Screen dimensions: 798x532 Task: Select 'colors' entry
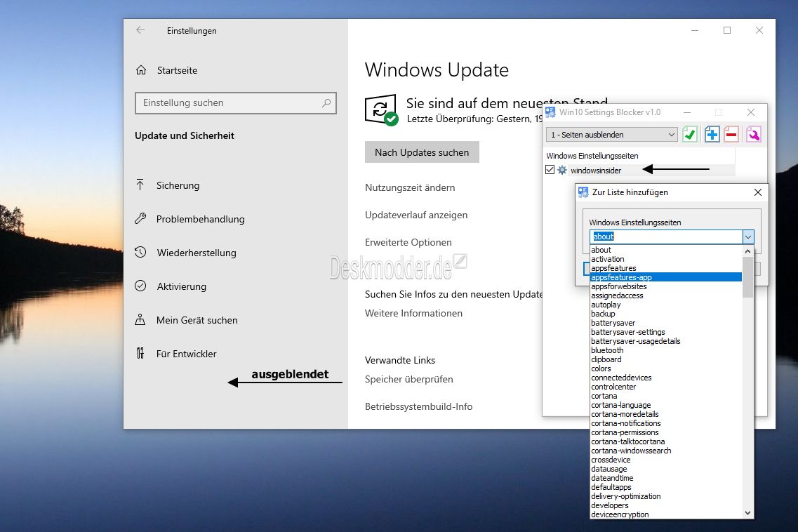click(x=665, y=368)
